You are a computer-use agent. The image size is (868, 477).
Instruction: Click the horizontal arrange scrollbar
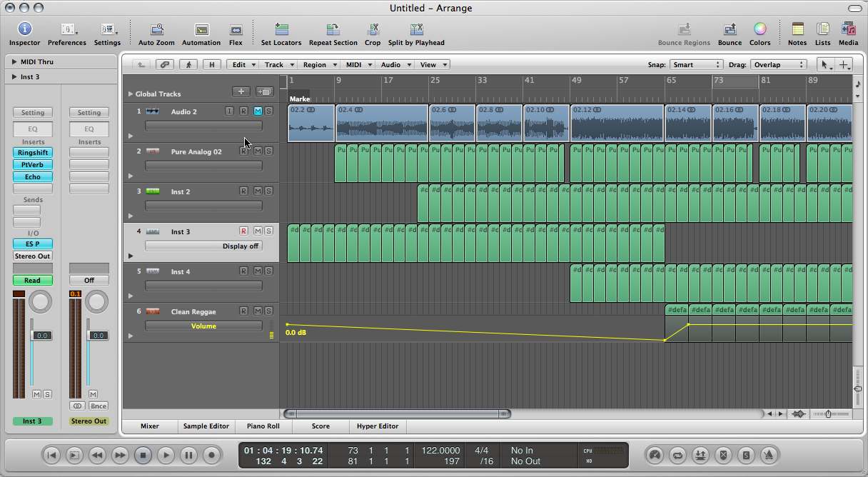coord(398,413)
